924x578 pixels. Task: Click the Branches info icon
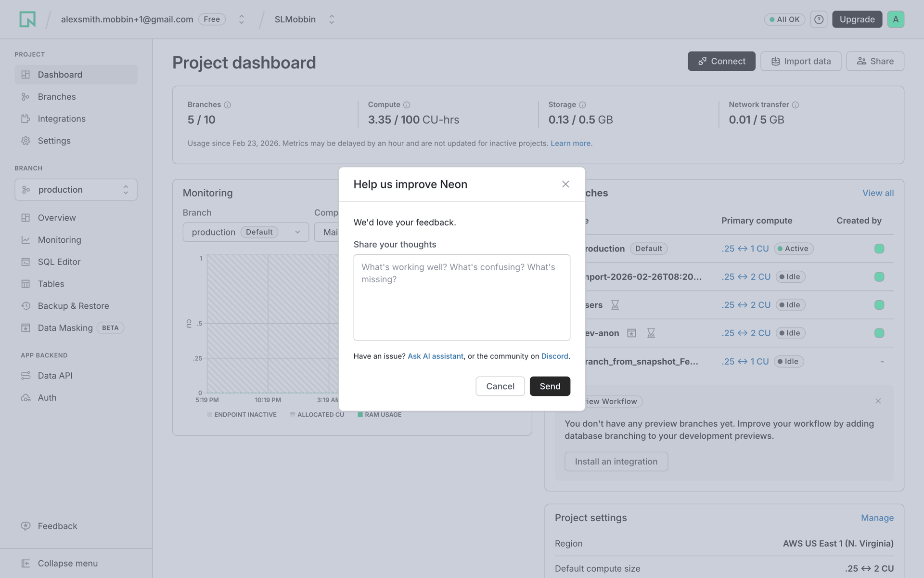click(227, 105)
